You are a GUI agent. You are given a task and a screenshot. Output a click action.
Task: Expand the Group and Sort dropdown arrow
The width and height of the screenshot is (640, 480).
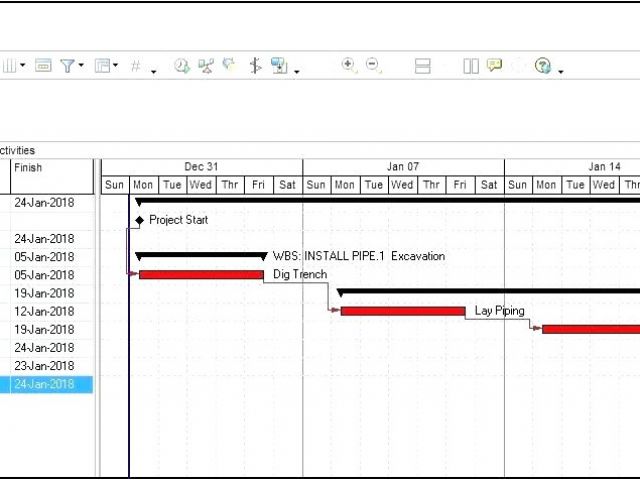(116, 67)
